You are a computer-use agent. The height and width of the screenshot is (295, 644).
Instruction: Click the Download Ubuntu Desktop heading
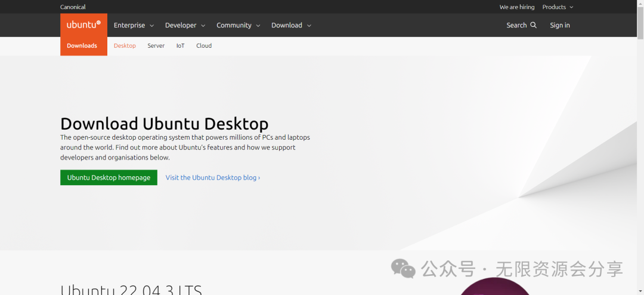point(165,124)
